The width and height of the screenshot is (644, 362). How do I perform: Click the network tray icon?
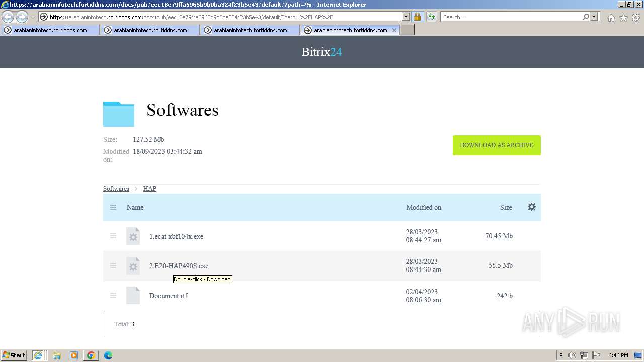[x=584, y=355]
